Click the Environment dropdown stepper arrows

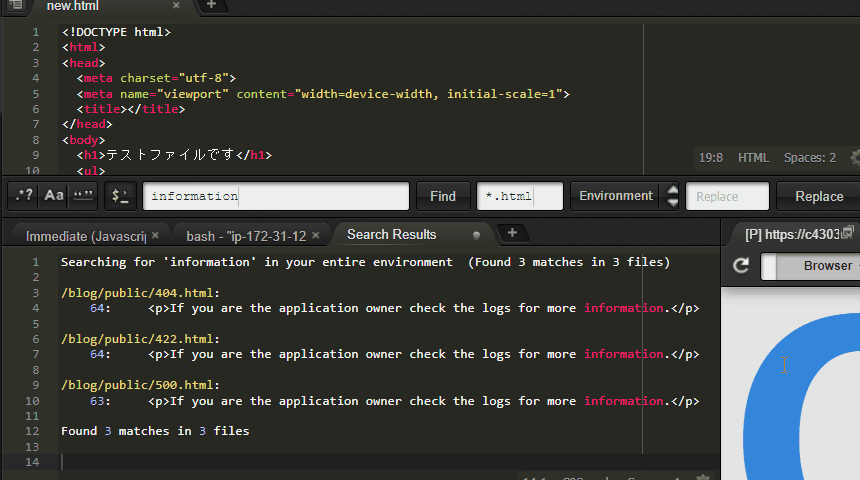click(x=672, y=196)
